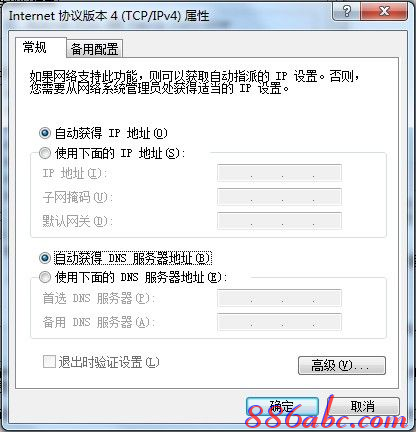The width and height of the screenshot is (416, 432).
Task: Toggle 退出时验证设置 checkbox
Action: point(49,362)
